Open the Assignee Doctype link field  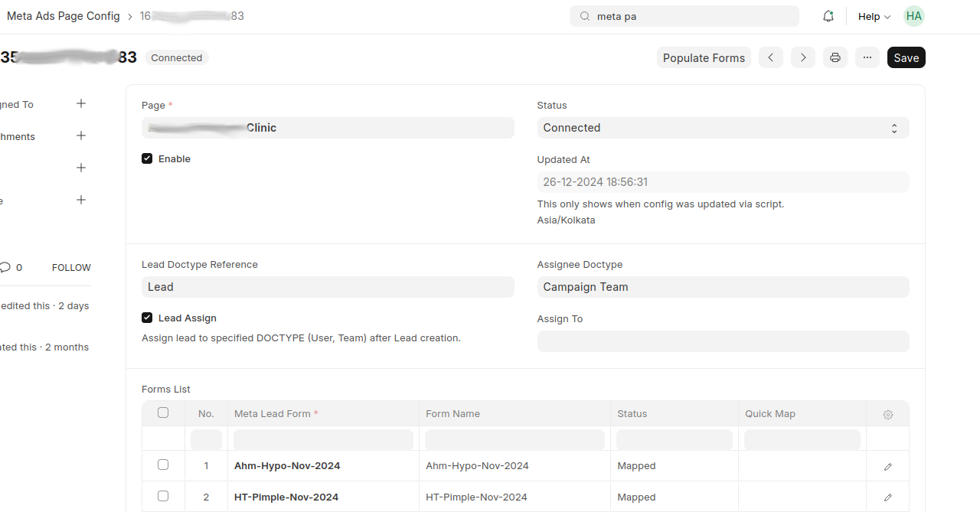coord(723,287)
